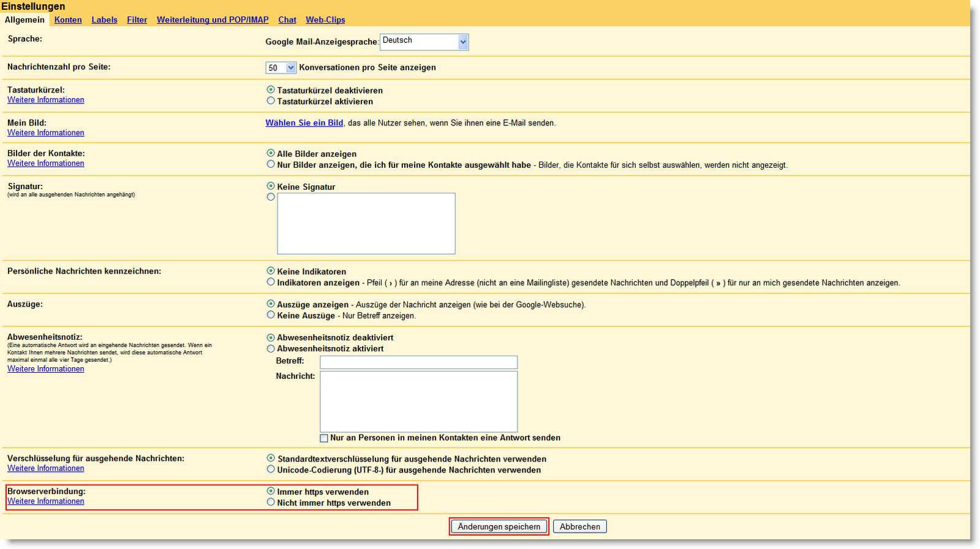Switch to the Konten tab
The image size is (980, 549).
68,20
